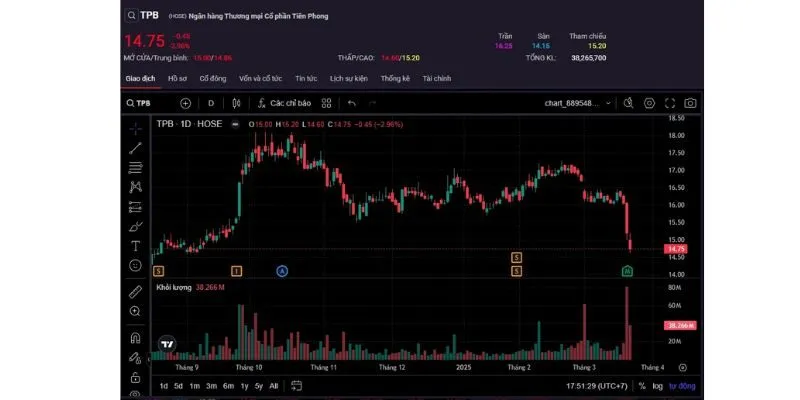This screenshot has height=400, width=800.
Task: Open the Lịch sự kiện tab
Action: [348, 79]
